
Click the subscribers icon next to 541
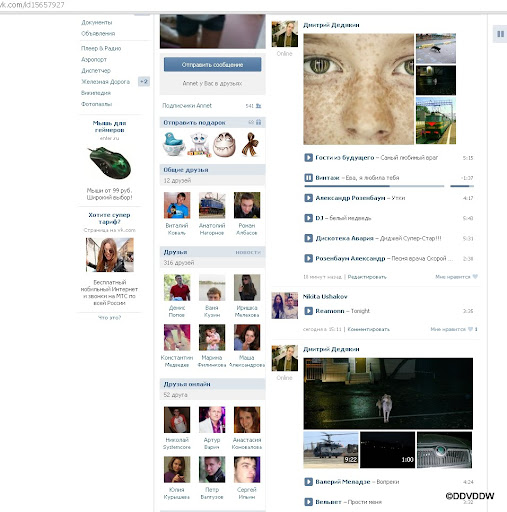[x=258, y=106]
